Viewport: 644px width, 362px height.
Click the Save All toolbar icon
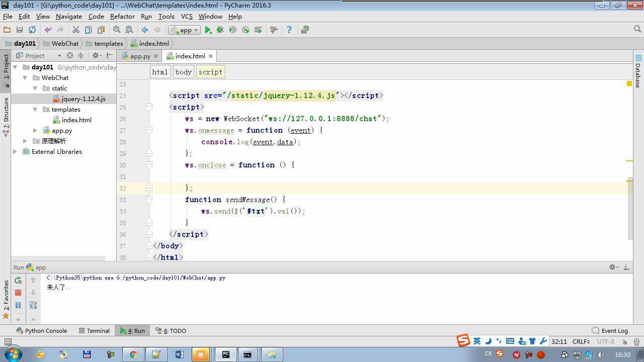pos(20,30)
